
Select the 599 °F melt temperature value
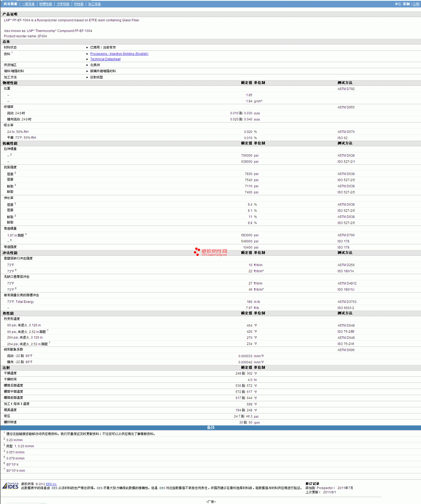[252, 404]
